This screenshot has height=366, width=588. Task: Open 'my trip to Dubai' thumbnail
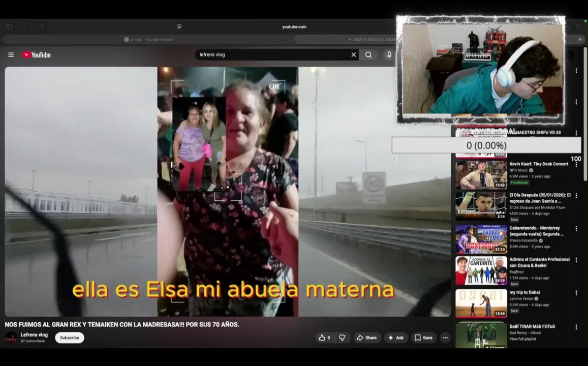coord(481,303)
